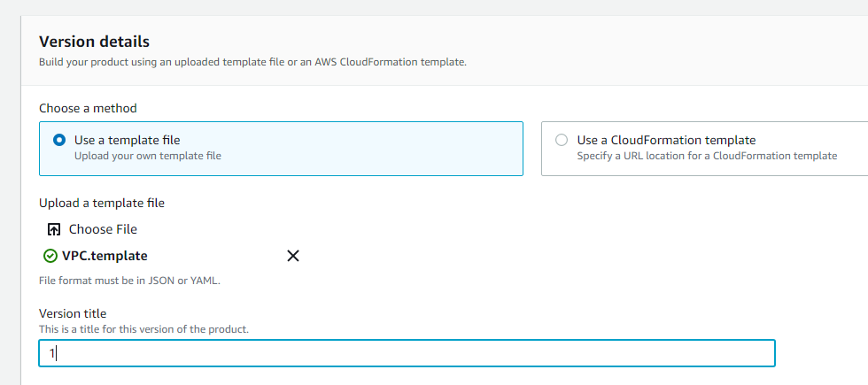Focus the Version title text field

(x=407, y=353)
